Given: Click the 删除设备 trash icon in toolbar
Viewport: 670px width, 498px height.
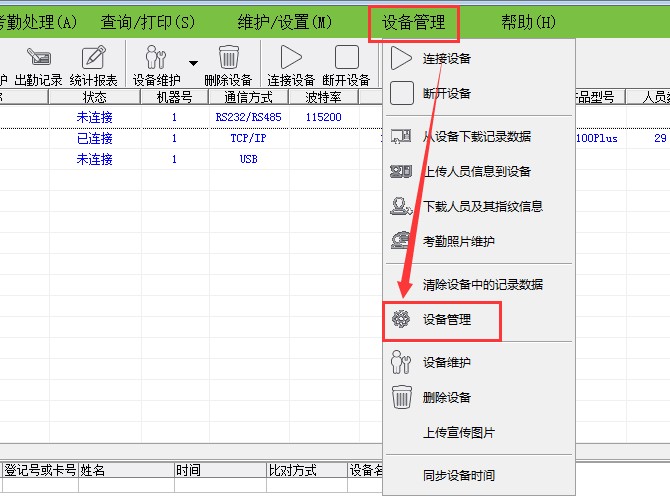Looking at the screenshot, I should pos(228,66).
